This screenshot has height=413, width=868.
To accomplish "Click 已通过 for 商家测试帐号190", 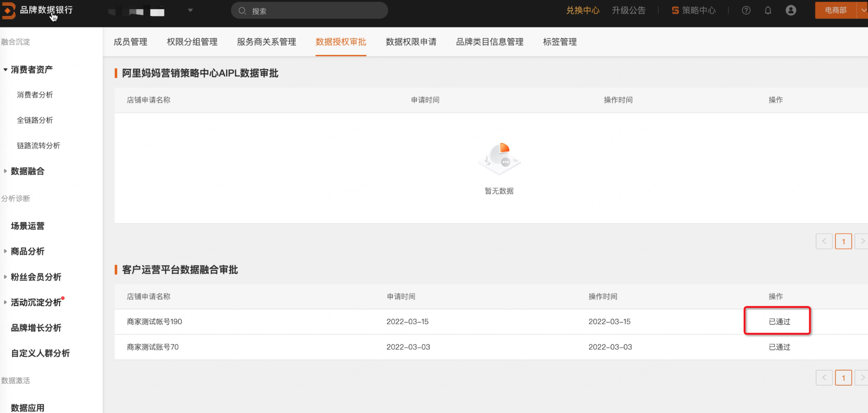I will (x=779, y=322).
